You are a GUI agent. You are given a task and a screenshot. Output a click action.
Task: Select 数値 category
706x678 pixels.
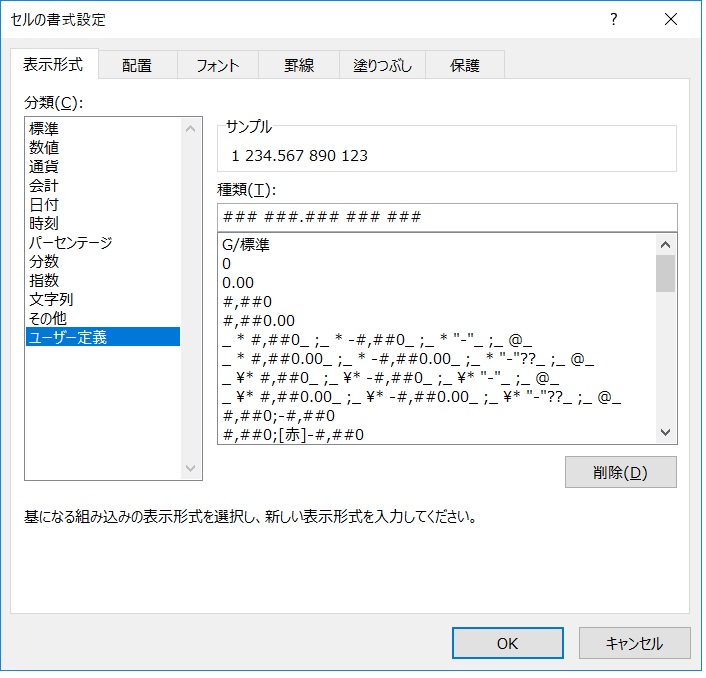pos(104,148)
